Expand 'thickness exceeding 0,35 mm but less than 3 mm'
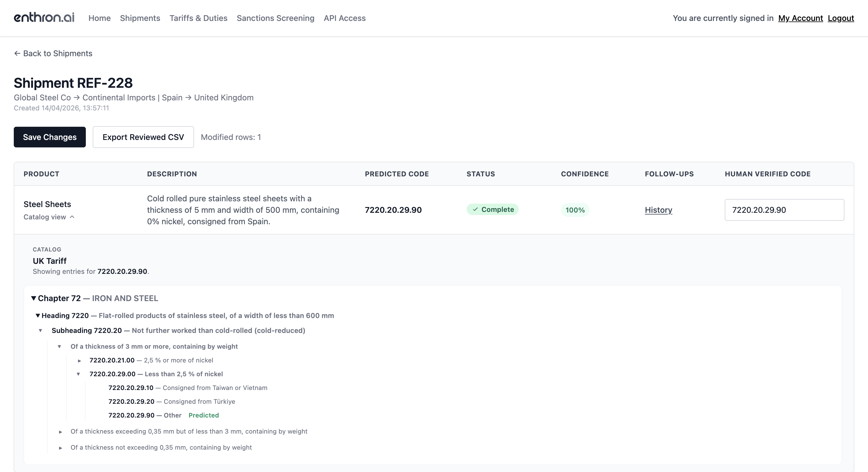This screenshot has height=472, width=868. click(60, 432)
